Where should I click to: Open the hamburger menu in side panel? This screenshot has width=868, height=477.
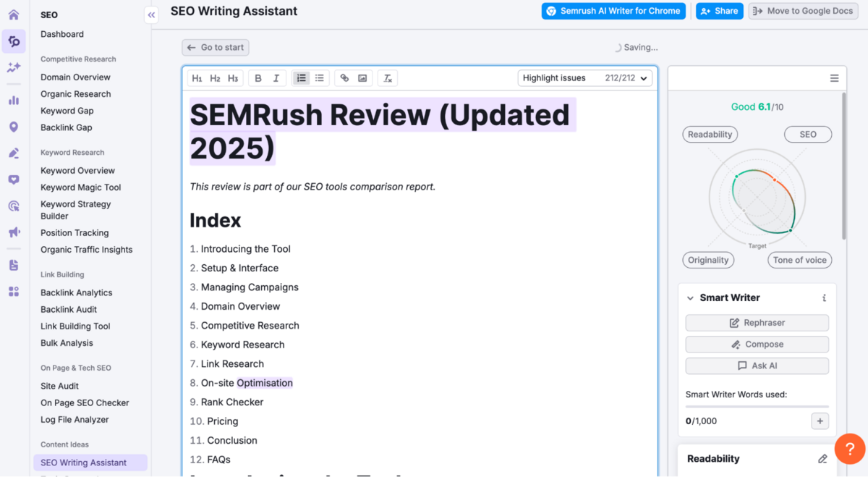834,78
